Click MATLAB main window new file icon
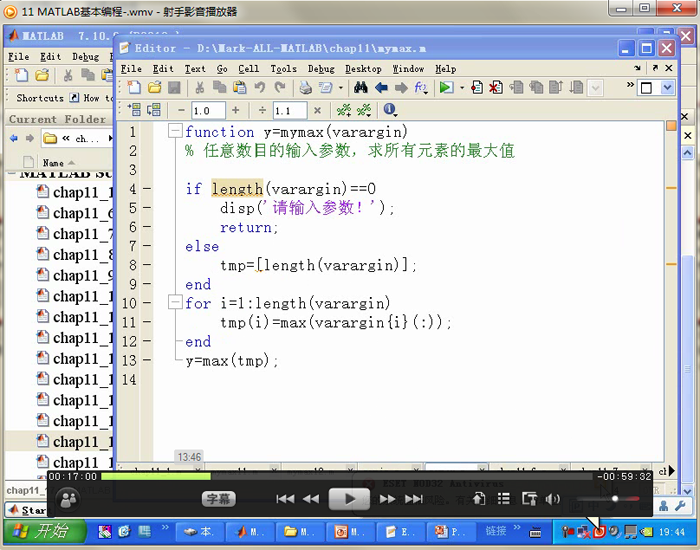700x550 pixels. tap(21, 75)
